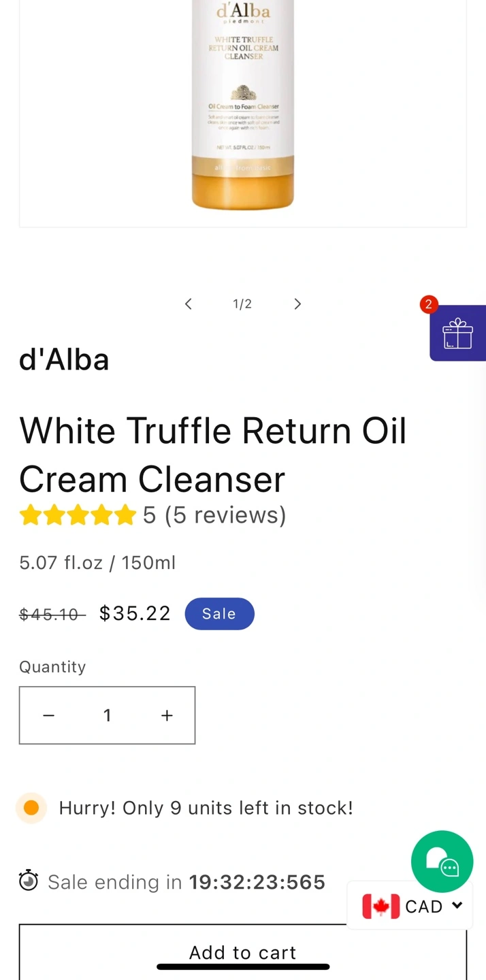The height and width of the screenshot is (980, 486).
Task: Open the CAD currency selector
Action: coord(410,906)
